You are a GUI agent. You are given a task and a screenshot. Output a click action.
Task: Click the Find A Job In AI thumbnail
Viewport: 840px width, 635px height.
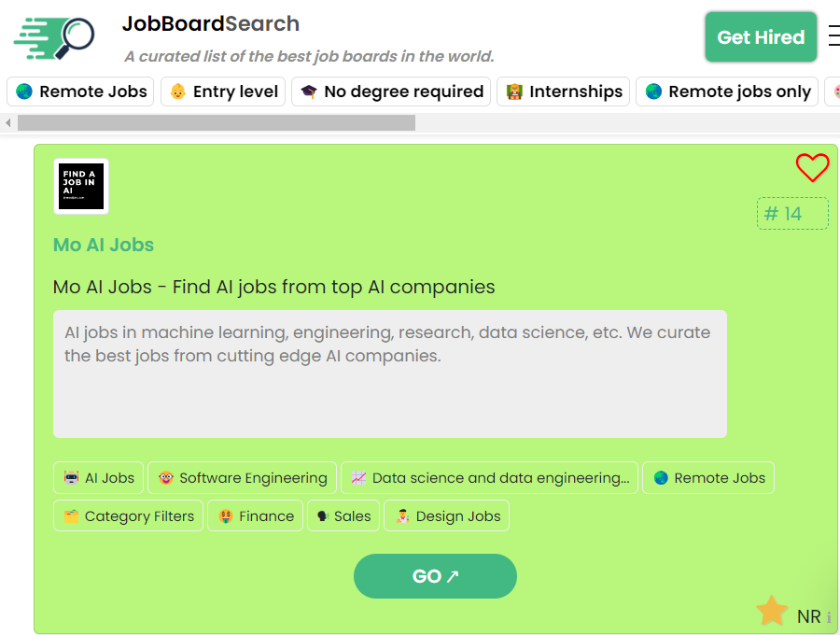[81, 186]
